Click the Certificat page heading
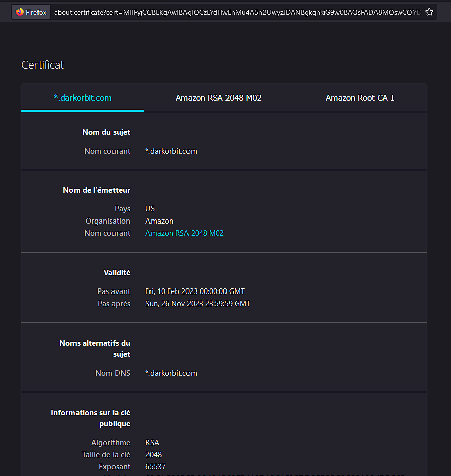The image size is (451, 476). pos(43,65)
